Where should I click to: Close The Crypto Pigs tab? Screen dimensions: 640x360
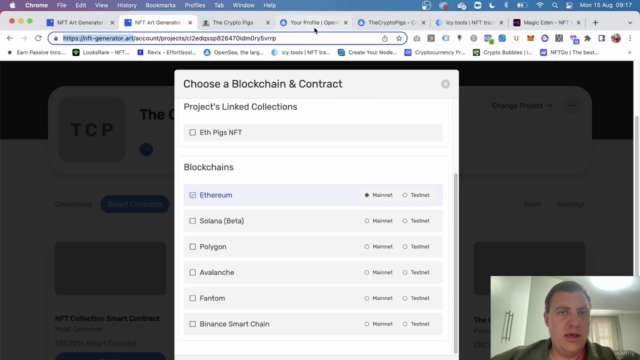point(268,22)
